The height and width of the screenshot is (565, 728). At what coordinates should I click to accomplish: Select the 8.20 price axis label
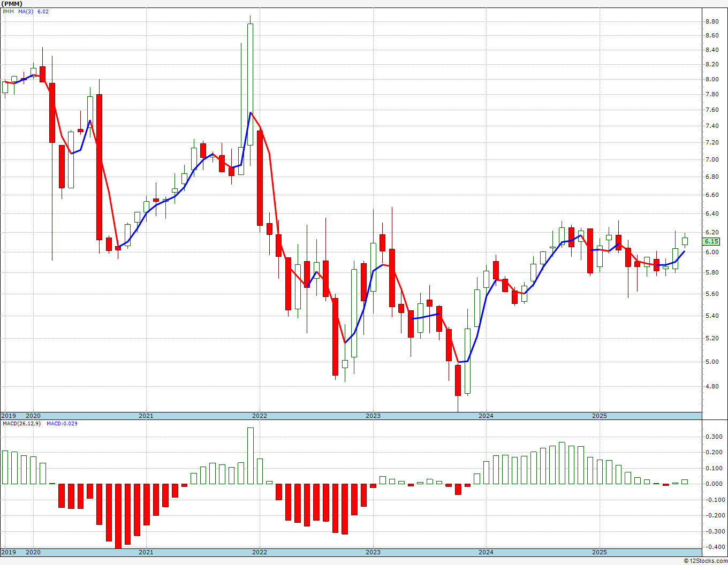click(712, 64)
